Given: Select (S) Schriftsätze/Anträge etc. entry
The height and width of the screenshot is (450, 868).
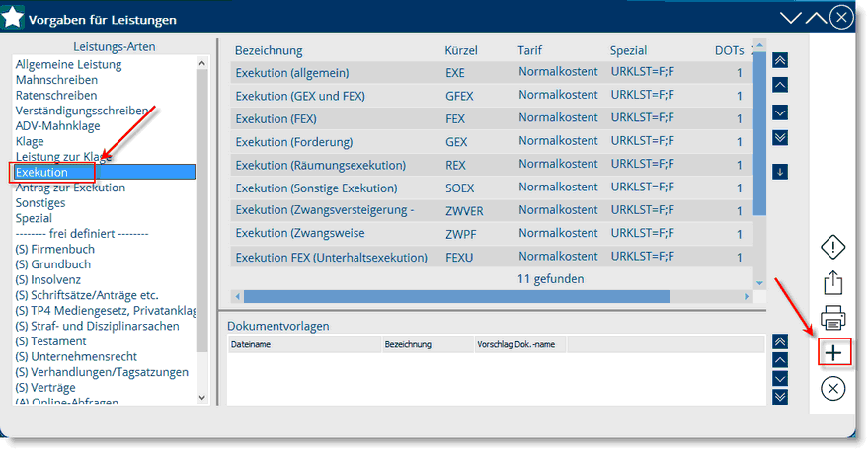Looking at the screenshot, I should tap(87, 295).
